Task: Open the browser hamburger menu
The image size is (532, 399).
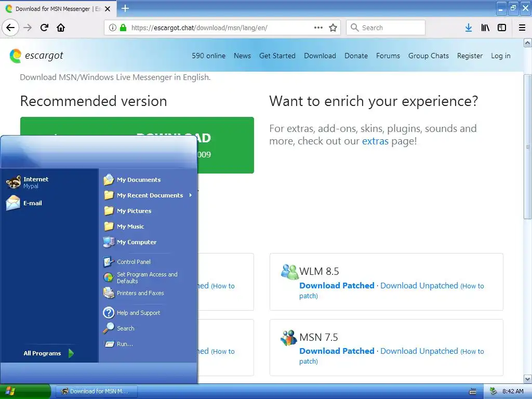Action: [x=522, y=28]
